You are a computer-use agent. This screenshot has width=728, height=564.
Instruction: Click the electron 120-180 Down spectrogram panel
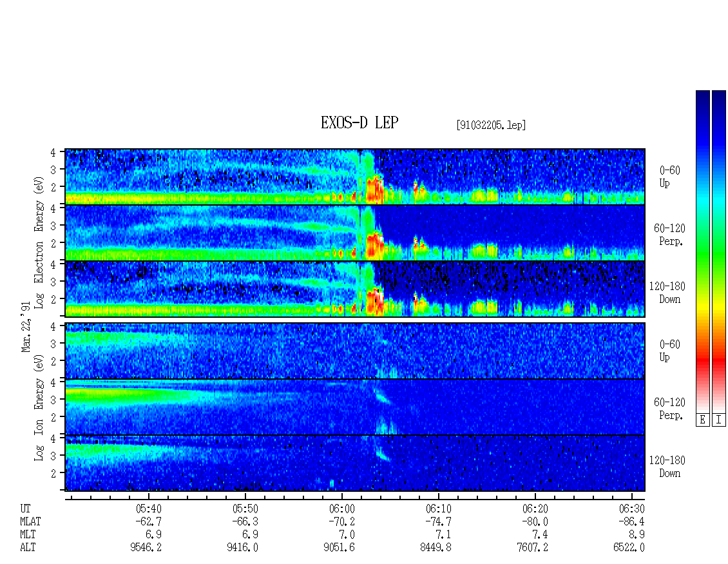coord(355,289)
